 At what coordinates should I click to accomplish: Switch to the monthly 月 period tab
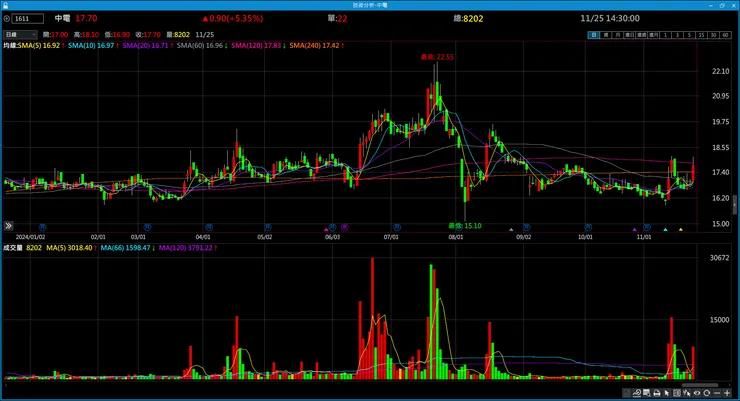pos(617,35)
